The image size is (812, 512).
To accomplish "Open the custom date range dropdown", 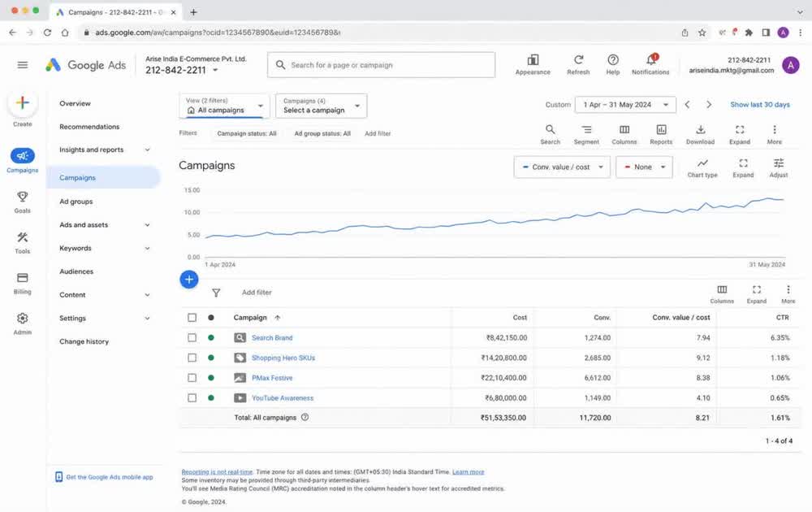I will click(625, 105).
